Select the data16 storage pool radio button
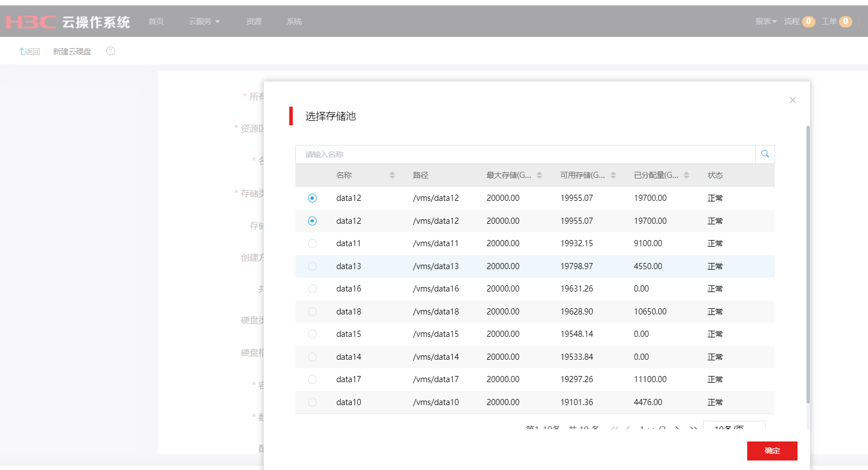Screen dimensions: 868x470 [x=312, y=289]
